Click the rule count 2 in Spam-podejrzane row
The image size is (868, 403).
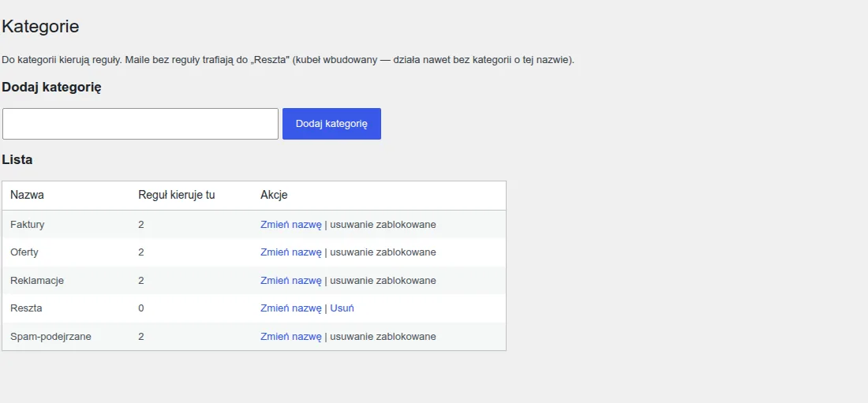(x=141, y=336)
